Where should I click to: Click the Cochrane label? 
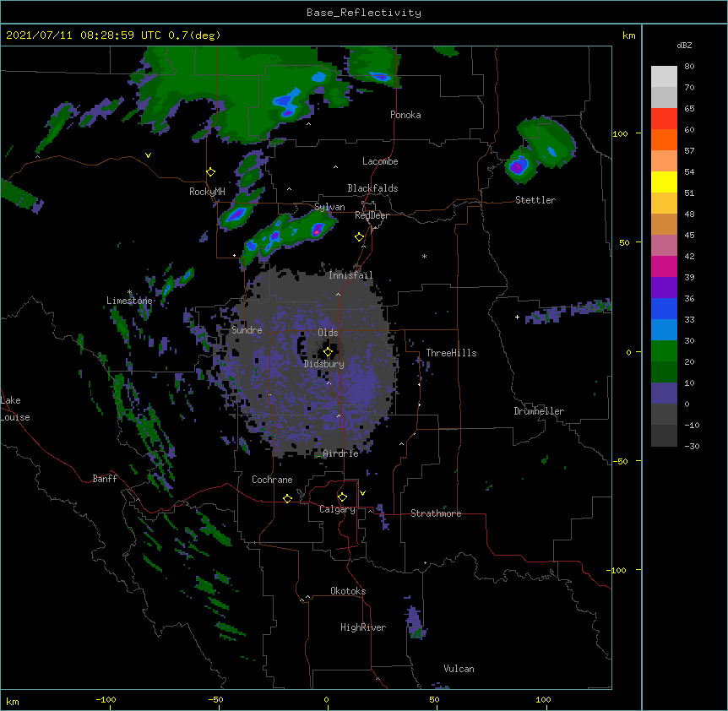[272, 480]
